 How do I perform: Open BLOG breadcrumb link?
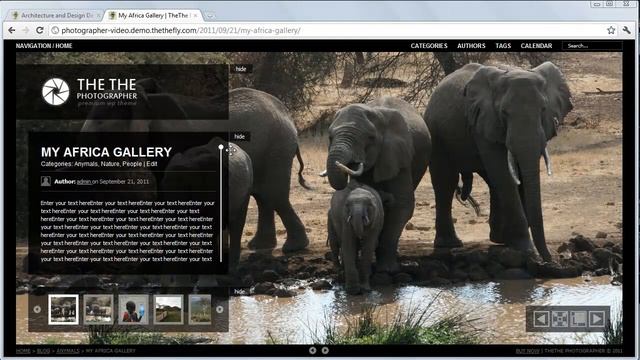[x=43, y=351]
